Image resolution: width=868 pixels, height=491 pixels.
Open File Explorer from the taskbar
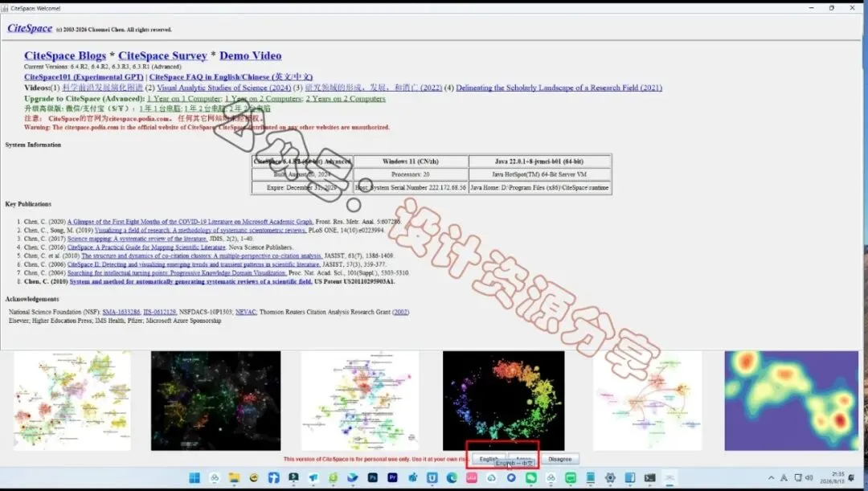[x=234, y=477]
